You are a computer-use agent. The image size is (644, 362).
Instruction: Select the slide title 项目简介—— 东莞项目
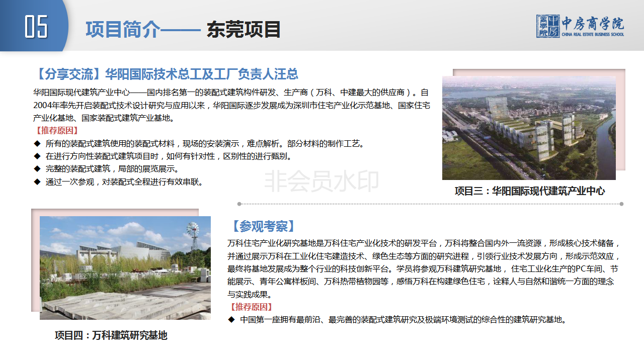(x=183, y=29)
